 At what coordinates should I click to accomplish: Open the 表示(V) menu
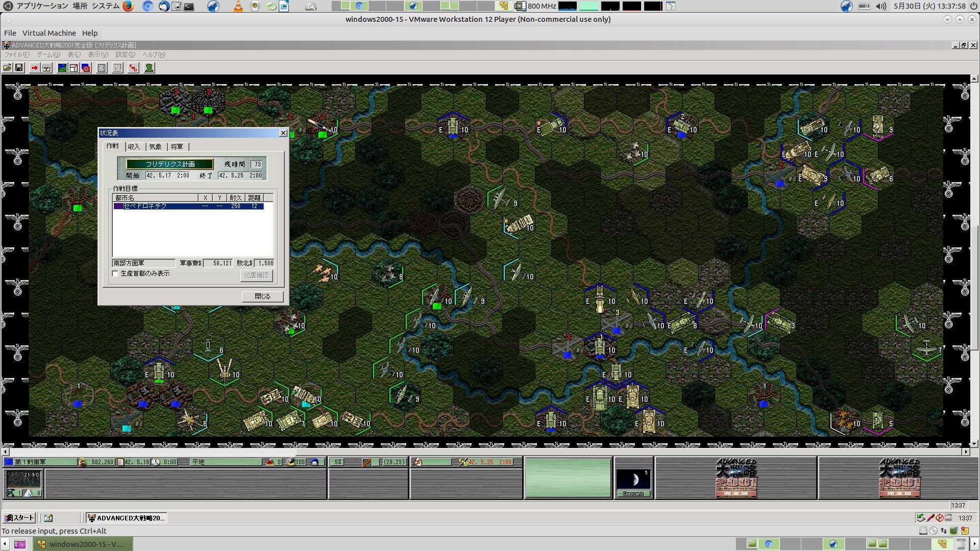98,55
